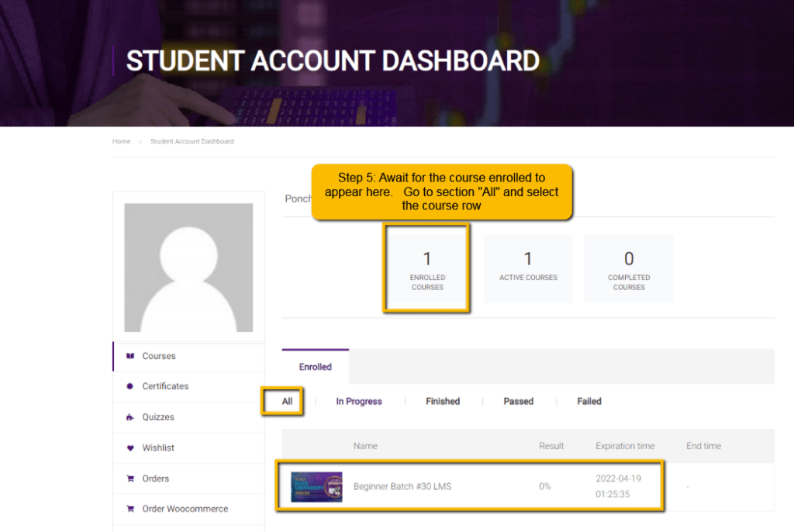
Task: Show Failed courses
Action: point(589,402)
